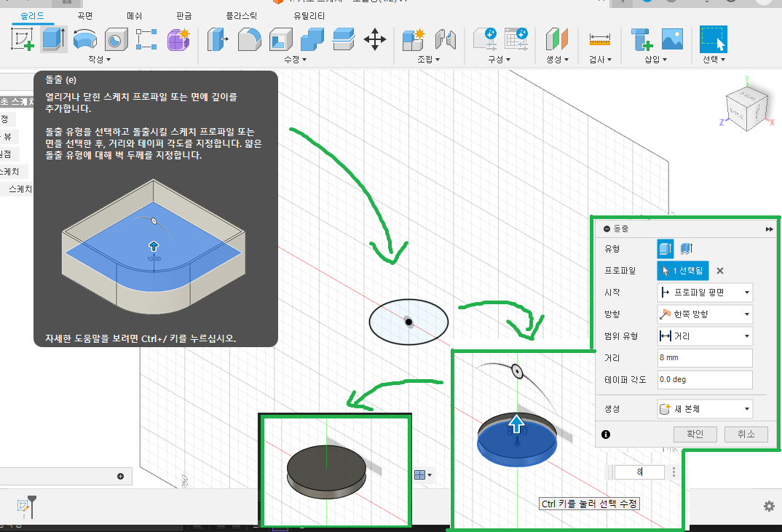Screen dimensions: 782x532
Task: Open the 검사 dropdown menu
Action: [x=600, y=60]
